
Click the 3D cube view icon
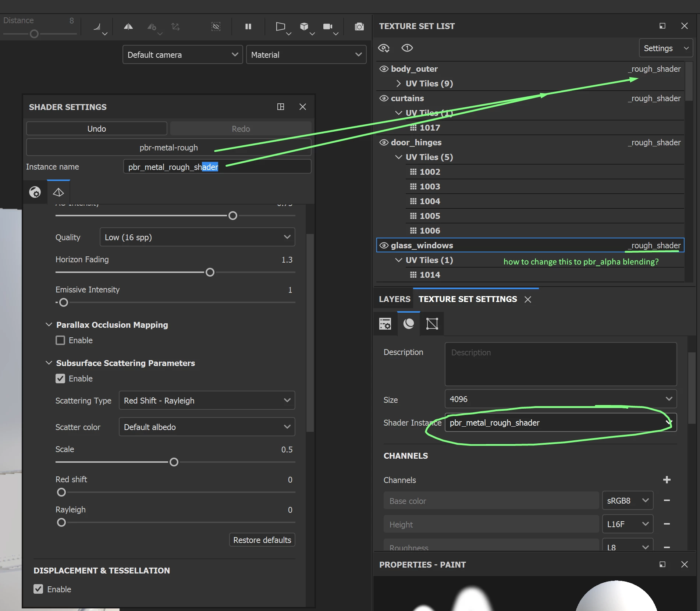(304, 26)
